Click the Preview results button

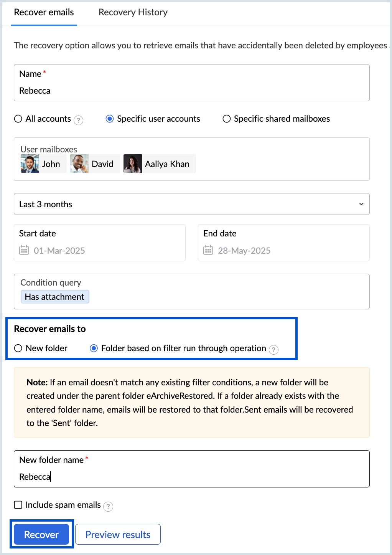coord(118,534)
